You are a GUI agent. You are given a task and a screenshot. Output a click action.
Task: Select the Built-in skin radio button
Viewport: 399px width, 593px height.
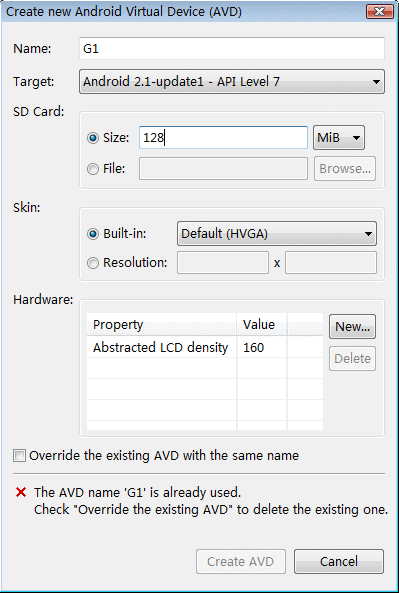(93, 234)
